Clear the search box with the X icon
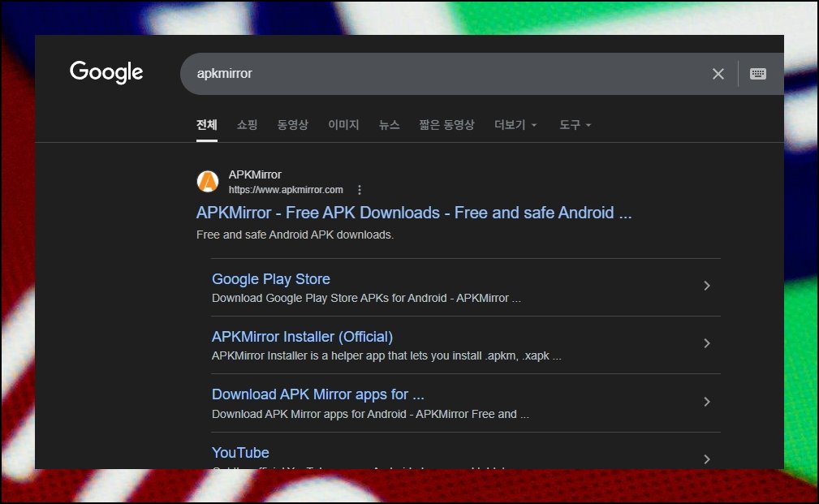Screen dimensions: 819x504 pyautogui.click(x=718, y=74)
